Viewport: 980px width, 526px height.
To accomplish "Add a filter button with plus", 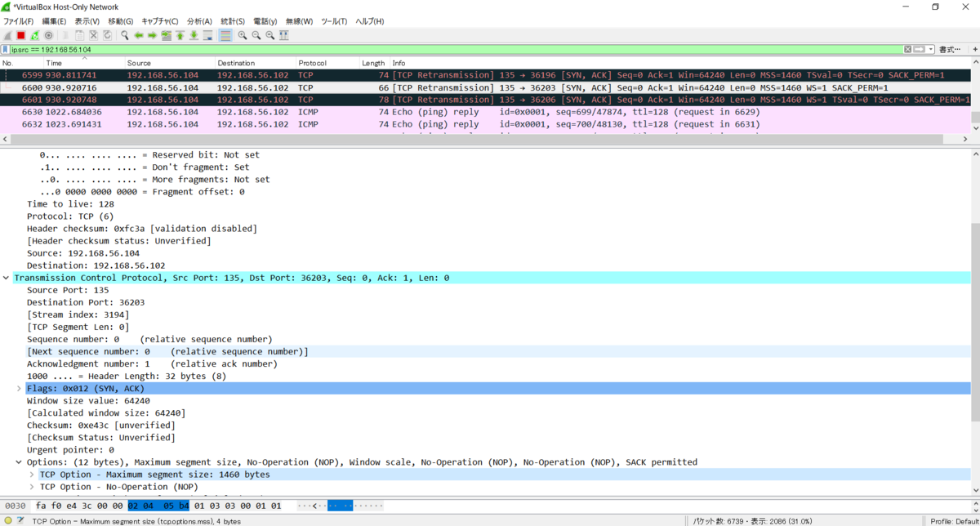I will [973, 50].
